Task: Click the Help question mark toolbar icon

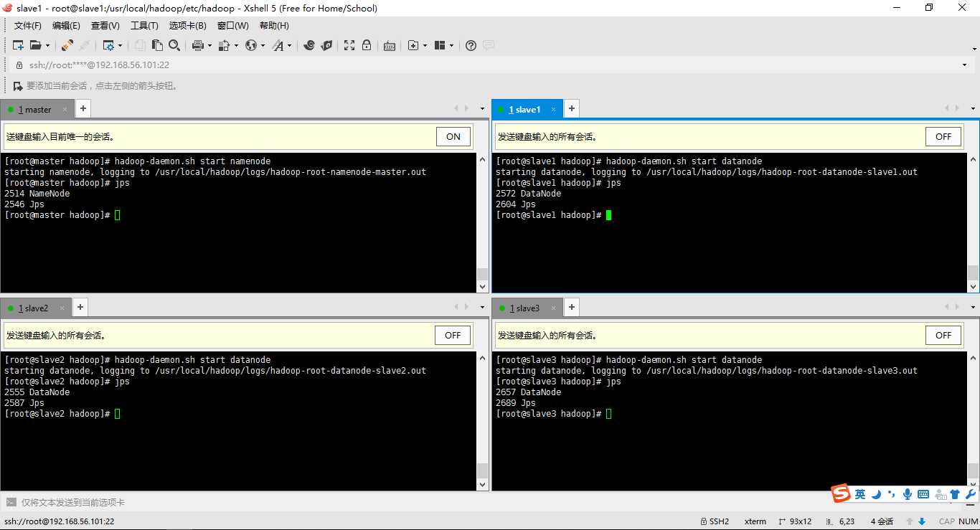Action: coord(471,45)
